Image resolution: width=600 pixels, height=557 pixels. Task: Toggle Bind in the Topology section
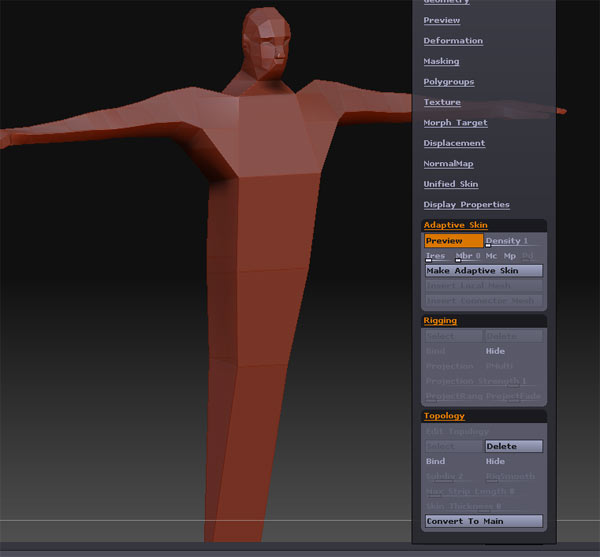click(x=435, y=461)
